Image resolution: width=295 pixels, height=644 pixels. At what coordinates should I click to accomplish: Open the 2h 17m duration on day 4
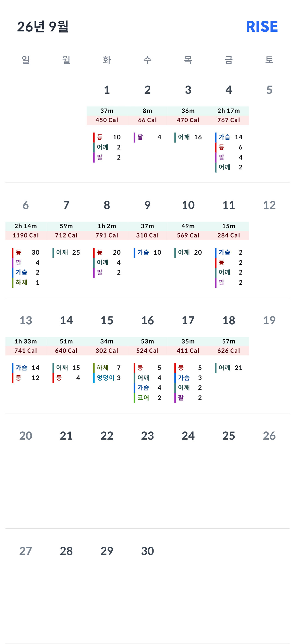(x=229, y=111)
